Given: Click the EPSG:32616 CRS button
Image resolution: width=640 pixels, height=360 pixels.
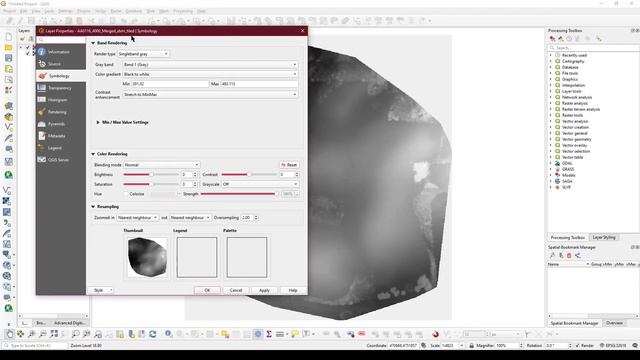Looking at the screenshot, I should [x=613, y=346].
